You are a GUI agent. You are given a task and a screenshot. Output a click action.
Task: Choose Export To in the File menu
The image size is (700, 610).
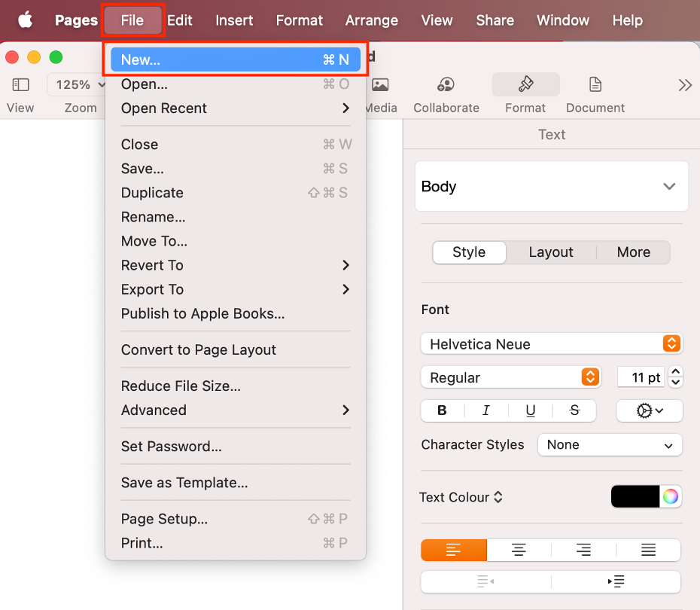coord(152,289)
